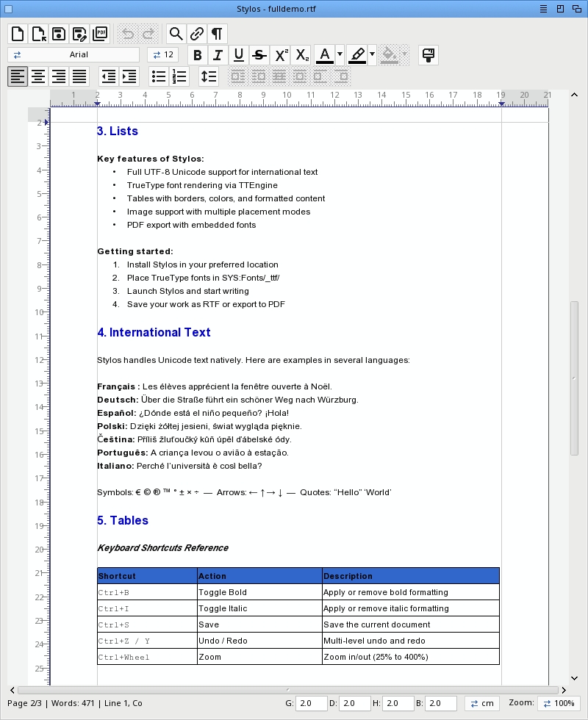The height and width of the screenshot is (720, 588).
Task: Open the zoom level 100% selector
Action: click(558, 703)
